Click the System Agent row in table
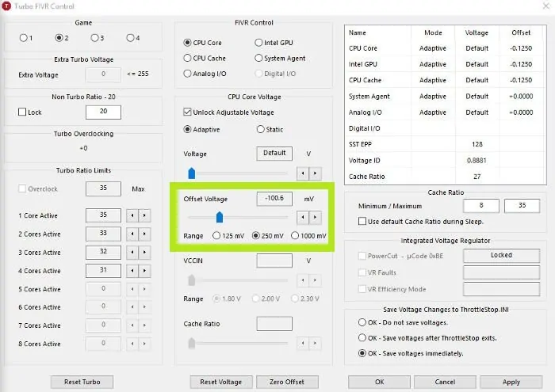 click(x=446, y=96)
